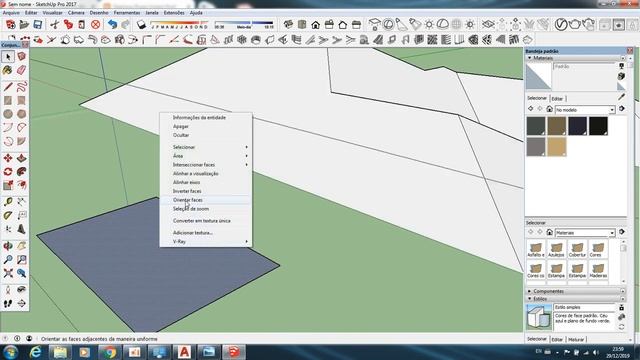Switch to Editar tab in Materiais
The image size is (640, 360).
point(557,99)
